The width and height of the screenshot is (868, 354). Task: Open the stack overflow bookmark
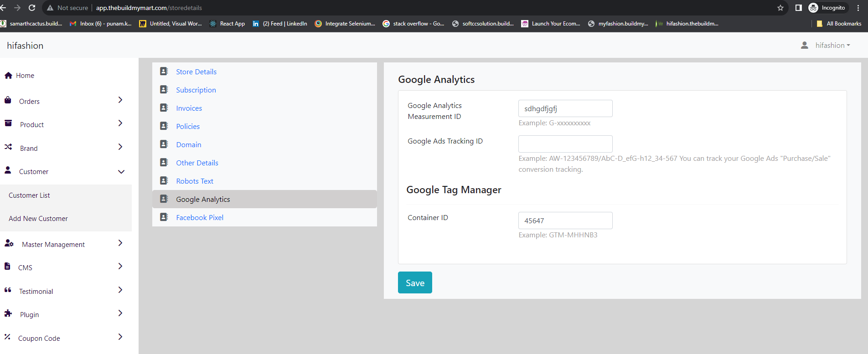[413, 24]
